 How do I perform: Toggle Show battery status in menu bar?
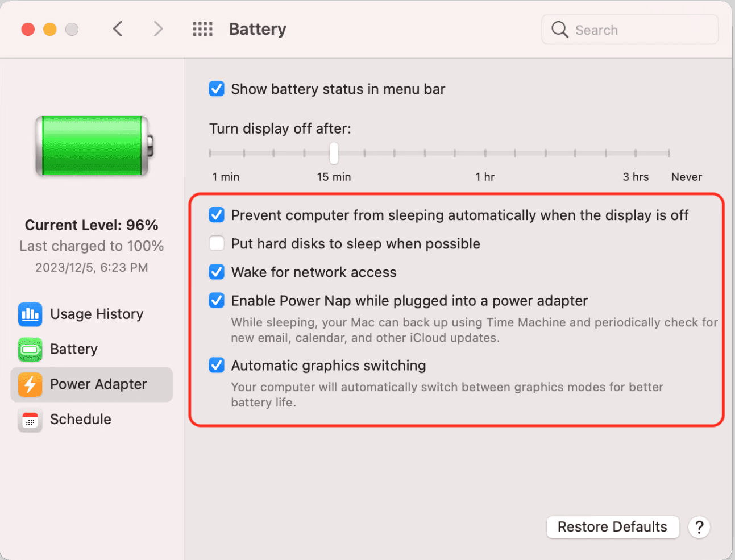pos(217,89)
